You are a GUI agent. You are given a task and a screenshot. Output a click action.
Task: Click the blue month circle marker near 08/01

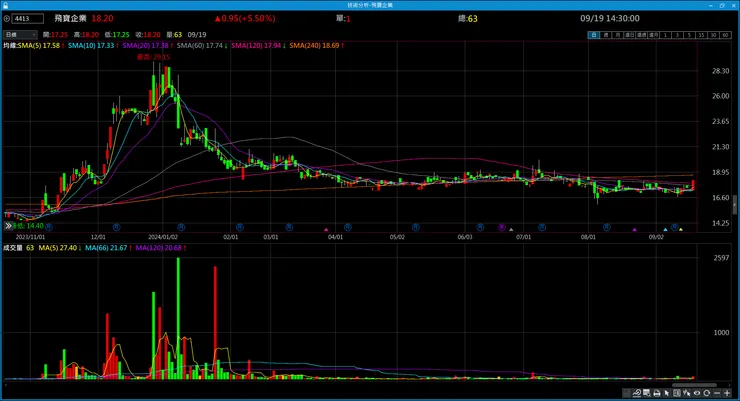[607, 227]
